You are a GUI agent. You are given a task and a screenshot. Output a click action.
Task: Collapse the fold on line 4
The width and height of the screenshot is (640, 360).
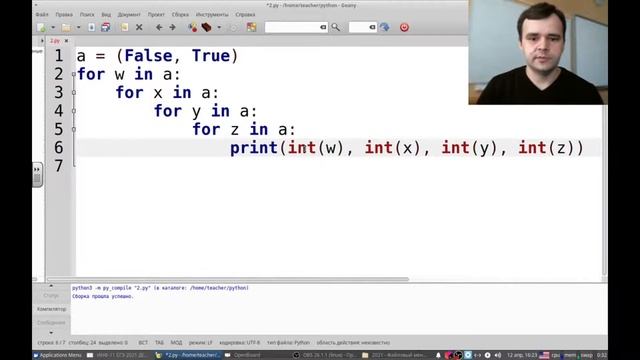click(x=73, y=111)
